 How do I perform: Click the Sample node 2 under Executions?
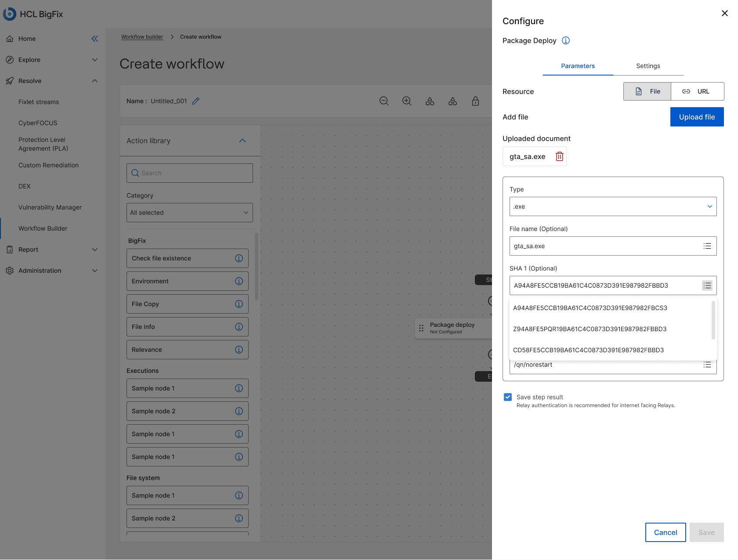[188, 411]
